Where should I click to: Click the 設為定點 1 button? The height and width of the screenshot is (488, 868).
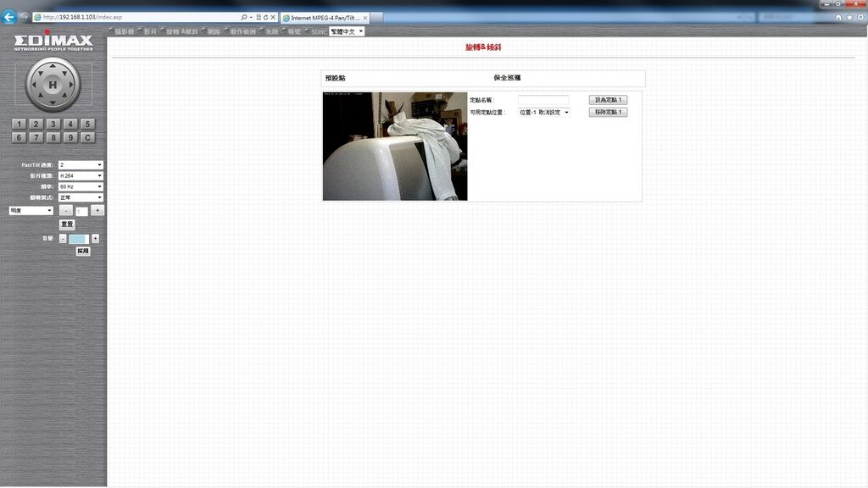point(608,100)
